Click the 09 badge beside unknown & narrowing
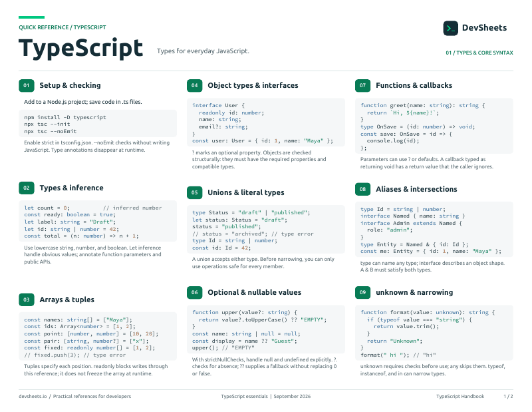Image resolution: width=532 pixels, height=412 pixels. (x=362, y=292)
